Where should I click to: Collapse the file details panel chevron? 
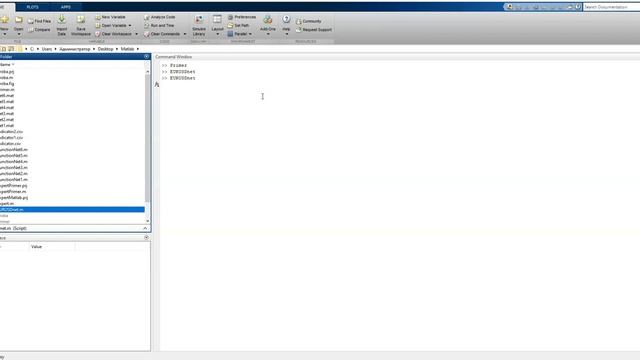point(145,229)
